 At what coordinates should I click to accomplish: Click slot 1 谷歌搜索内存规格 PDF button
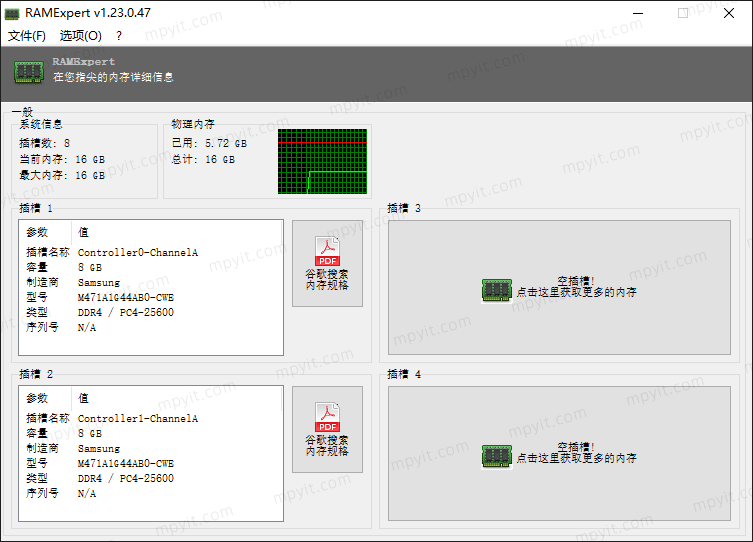pos(327,264)
